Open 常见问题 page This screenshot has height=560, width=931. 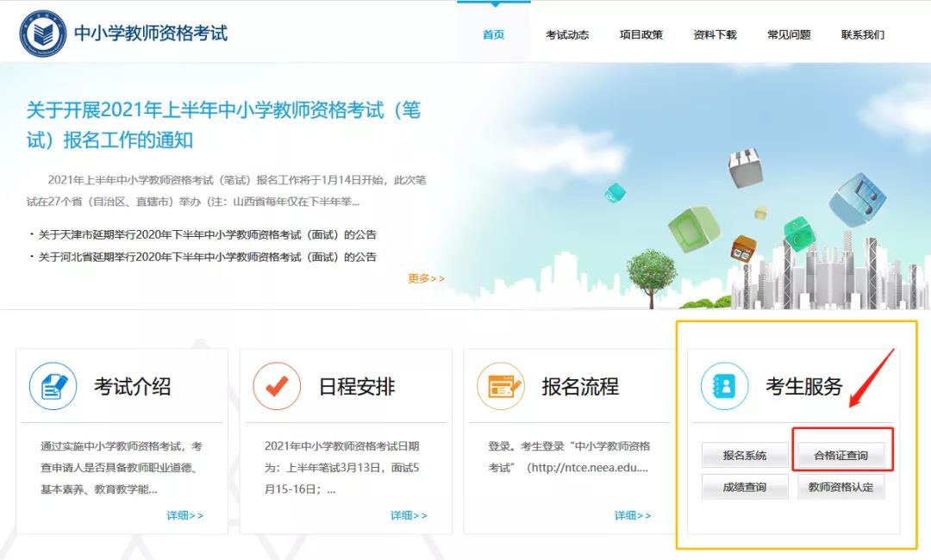[x=789, y=34]
